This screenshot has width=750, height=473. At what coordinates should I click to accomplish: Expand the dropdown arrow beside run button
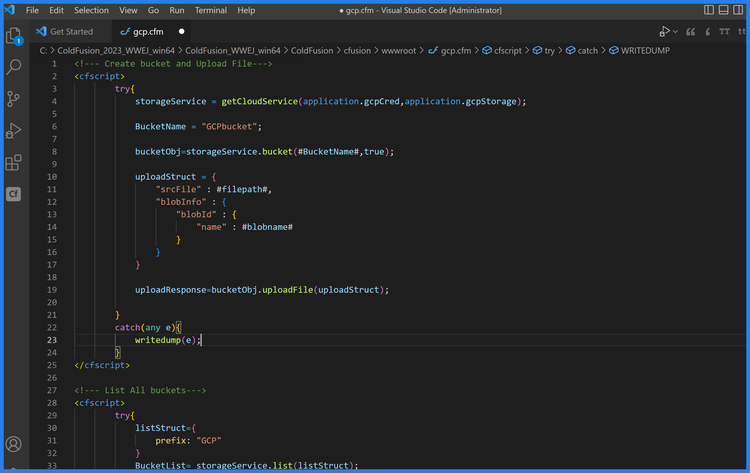click(676, 32)
